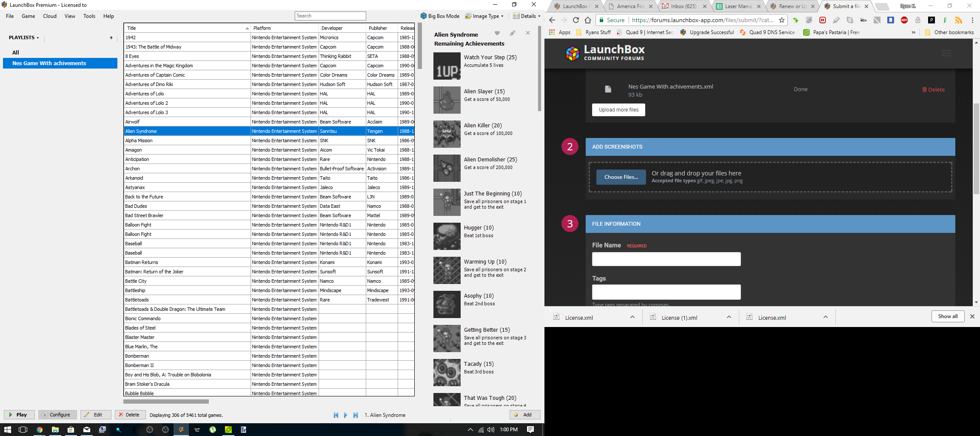Open the Action Center notification icon
The width and height of the screenshot is (980, 436).
pos(530,430)
